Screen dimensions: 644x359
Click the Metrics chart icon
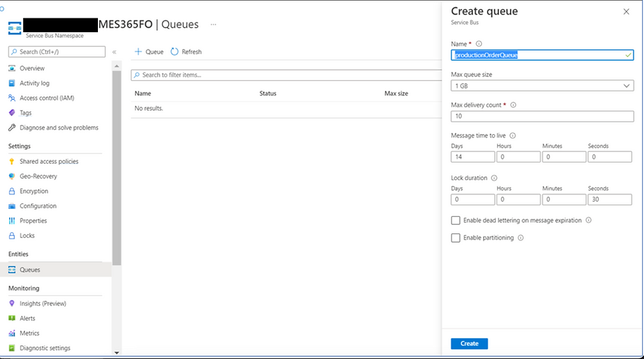click(12, 333)
